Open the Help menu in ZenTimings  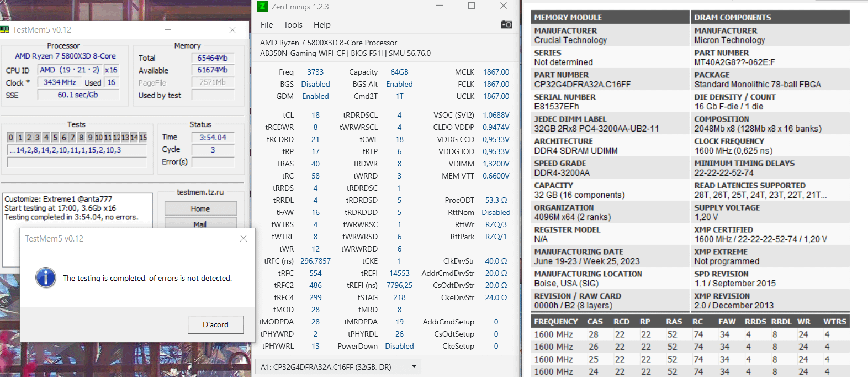click(322, 25)
